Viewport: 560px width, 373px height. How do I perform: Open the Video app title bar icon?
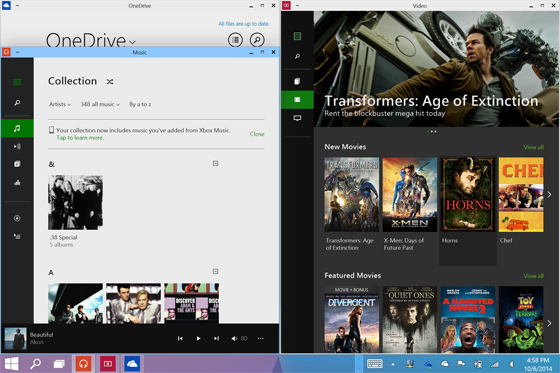286,5
